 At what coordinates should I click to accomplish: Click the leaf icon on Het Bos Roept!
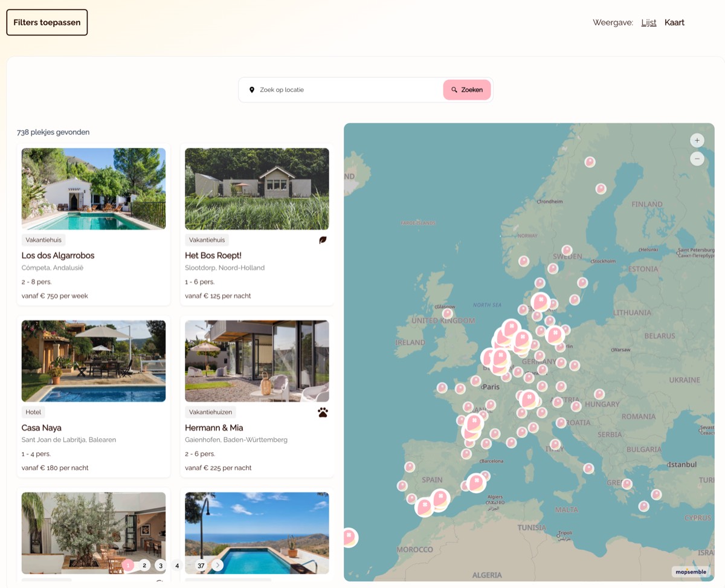[323, 240]
